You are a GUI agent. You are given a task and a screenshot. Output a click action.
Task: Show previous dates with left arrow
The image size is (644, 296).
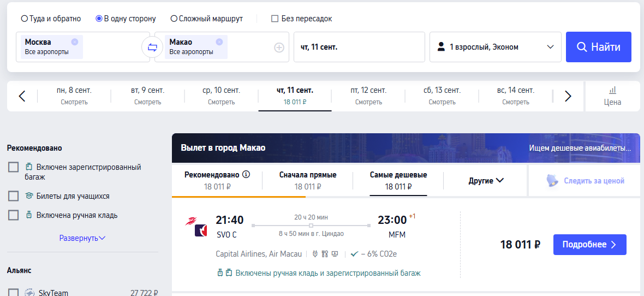click(x=22, y=96)
